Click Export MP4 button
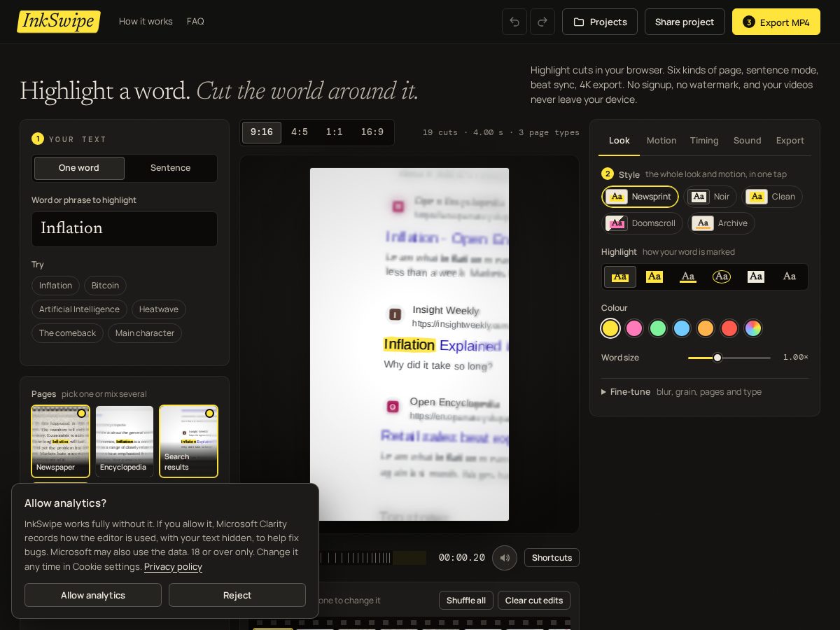Screen dimensions: 840x630 tap(776, 22)
